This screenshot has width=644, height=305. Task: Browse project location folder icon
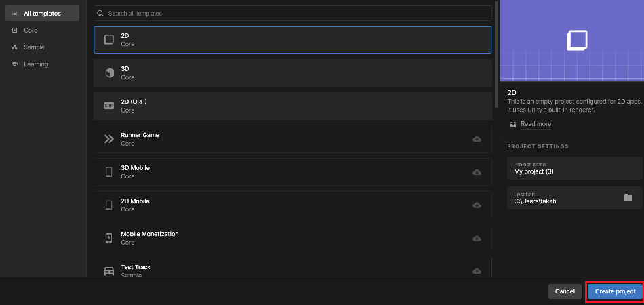tap(628, 197)
